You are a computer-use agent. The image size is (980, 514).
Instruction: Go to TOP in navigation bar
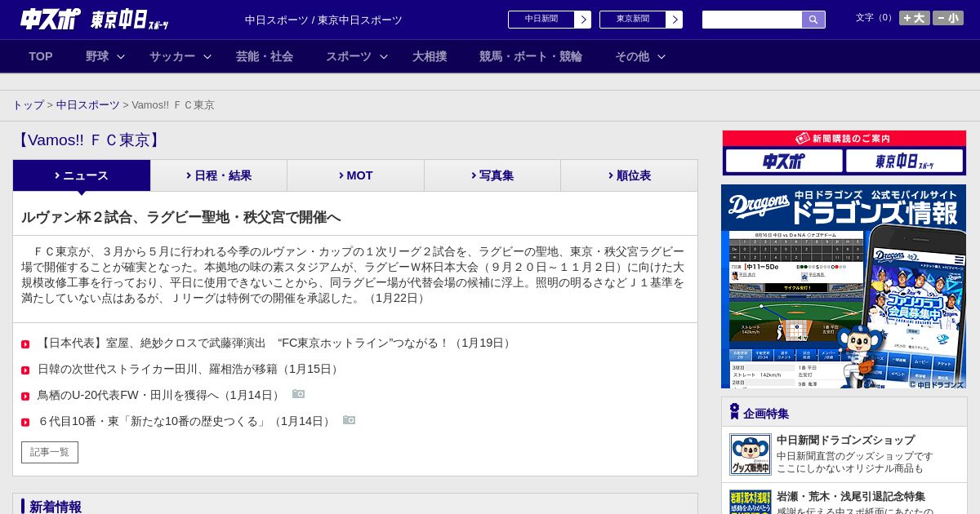tap(41, 56)
